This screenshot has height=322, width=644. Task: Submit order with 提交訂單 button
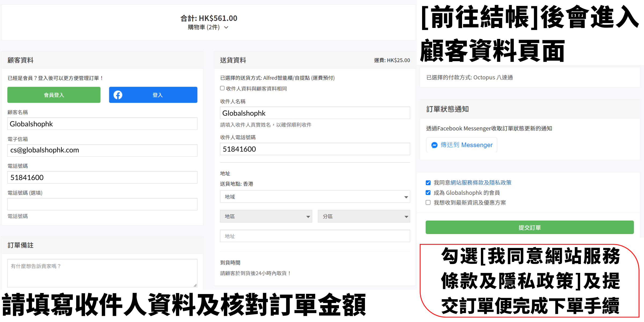[529, 228]
